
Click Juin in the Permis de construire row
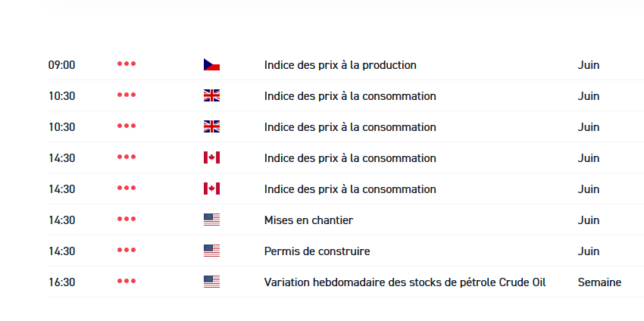(x=588, y=251)
